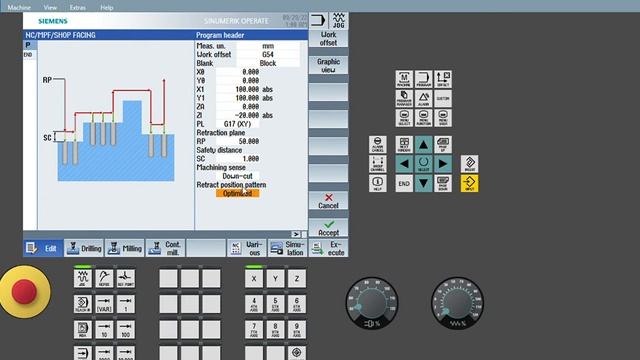This screenshot has height=360, width=640.
Task: Adjust the feed rate override dial
Action: click(x=458, y=303)
